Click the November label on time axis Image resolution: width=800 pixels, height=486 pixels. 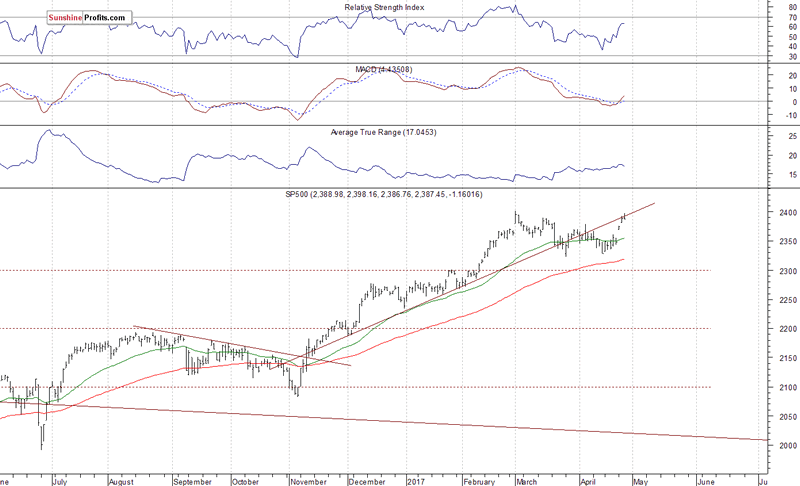coord(303,480)
